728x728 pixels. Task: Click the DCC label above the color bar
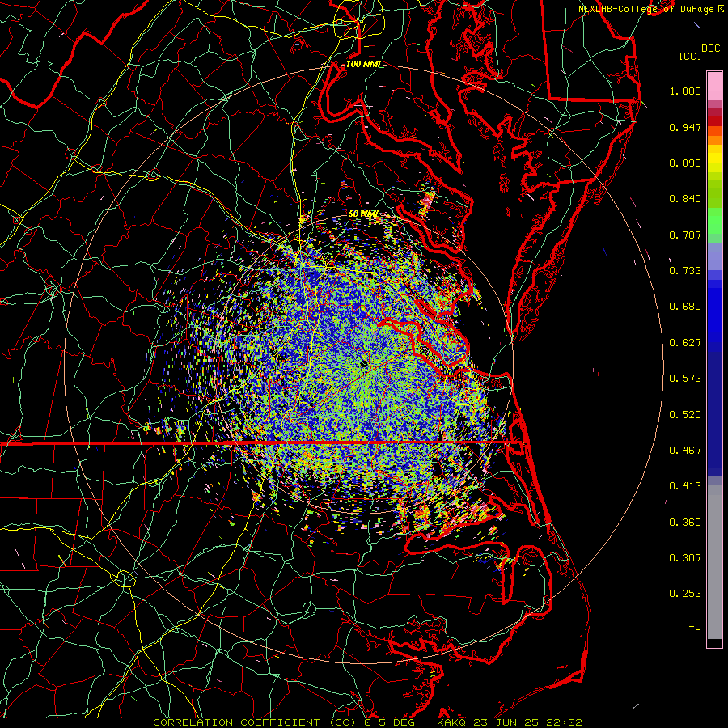point(710,49)
